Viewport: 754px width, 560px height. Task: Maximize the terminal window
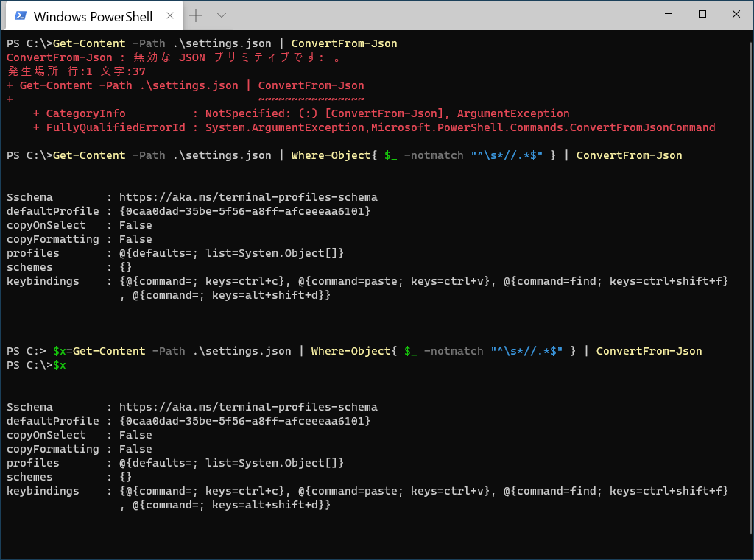702,14
